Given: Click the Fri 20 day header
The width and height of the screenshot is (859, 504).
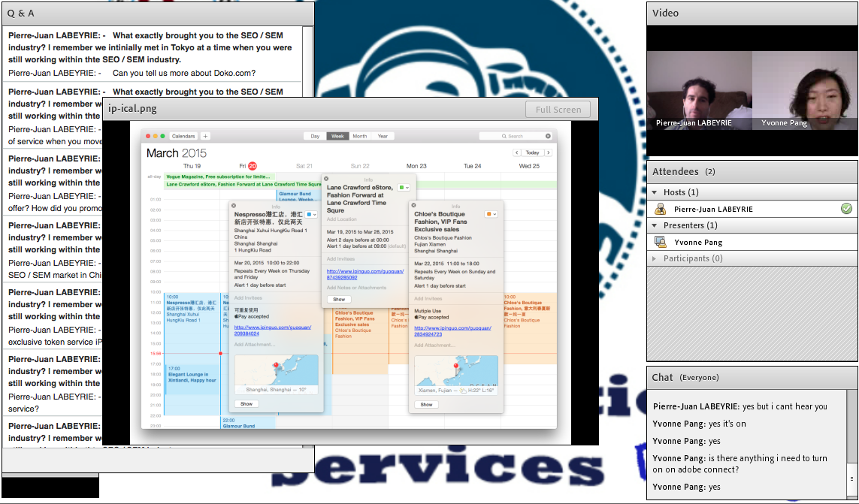Looking at the screenshot, I should (x=247, y=165).
